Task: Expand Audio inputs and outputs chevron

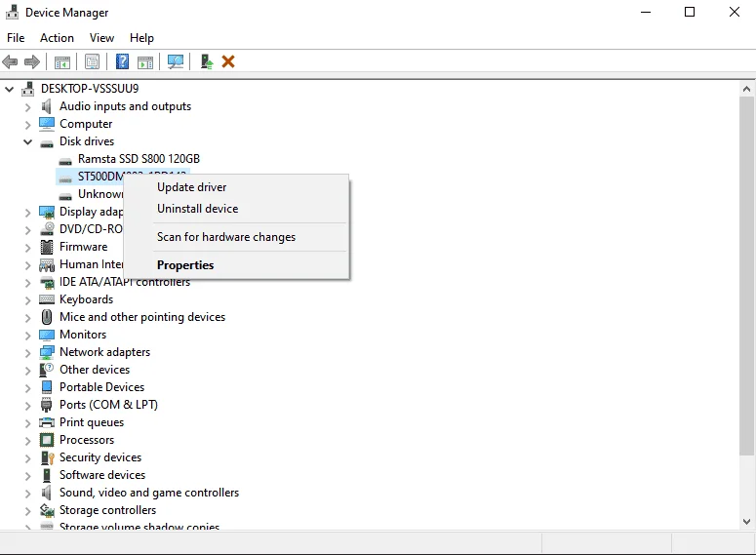Action: tap(27, 107)
